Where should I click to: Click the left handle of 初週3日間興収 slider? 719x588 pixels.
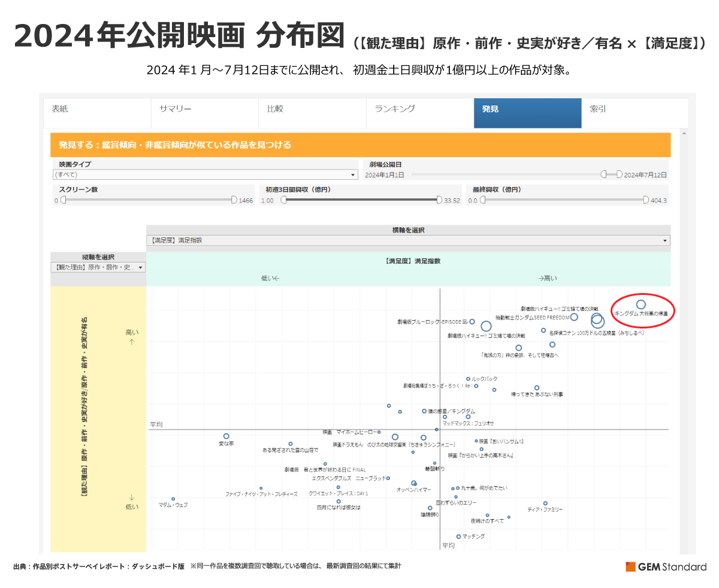(284, 200)
